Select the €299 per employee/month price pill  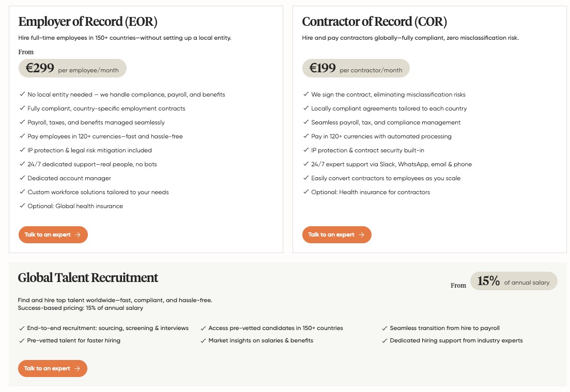[72, 68]
